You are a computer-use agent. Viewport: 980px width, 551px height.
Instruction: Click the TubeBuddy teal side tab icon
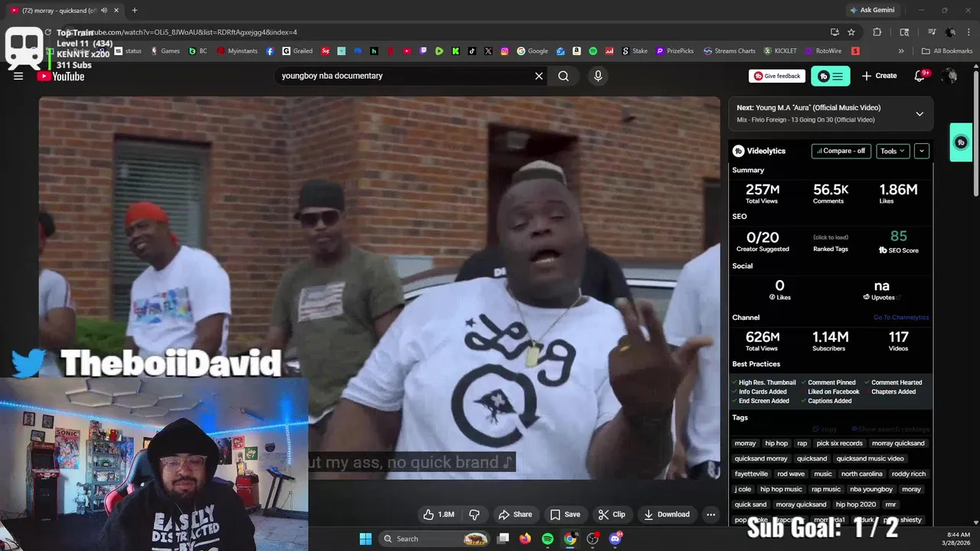coord(961,142)
